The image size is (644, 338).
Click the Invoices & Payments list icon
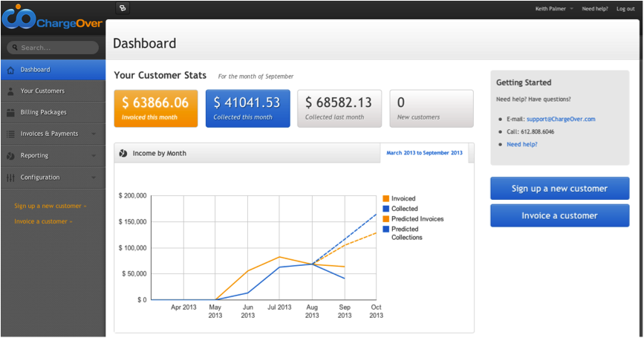coord(10,134)
